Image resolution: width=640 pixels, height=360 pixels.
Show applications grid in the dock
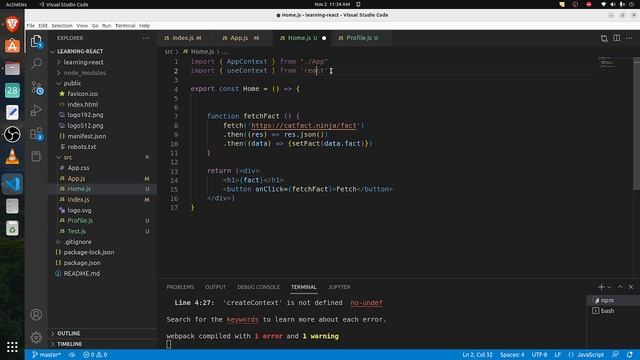click(12, 347)
